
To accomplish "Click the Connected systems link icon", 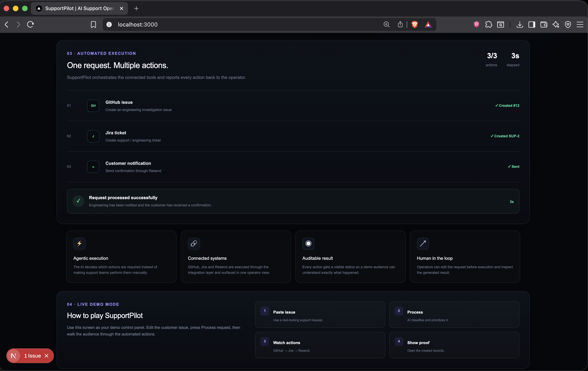I will click(194, 244).
